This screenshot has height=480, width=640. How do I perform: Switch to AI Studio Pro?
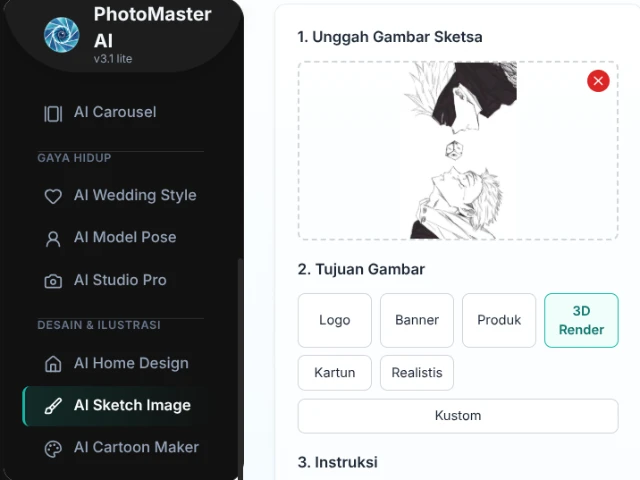(x=114, y=280)
